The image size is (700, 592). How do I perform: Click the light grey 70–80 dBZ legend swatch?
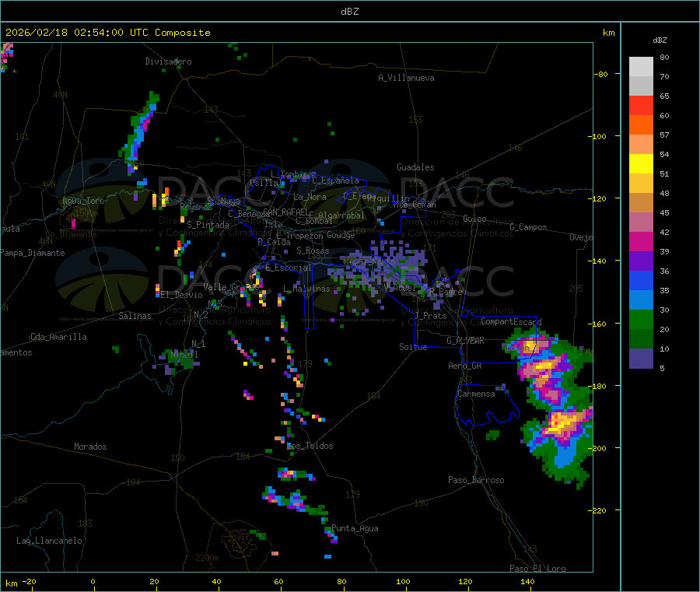(x=641, y=67)
